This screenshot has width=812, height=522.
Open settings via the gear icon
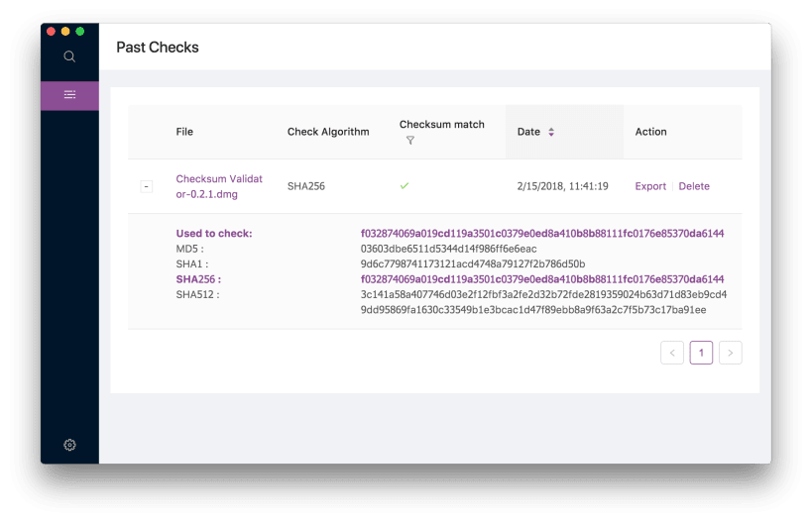click(x=69, y=445)
